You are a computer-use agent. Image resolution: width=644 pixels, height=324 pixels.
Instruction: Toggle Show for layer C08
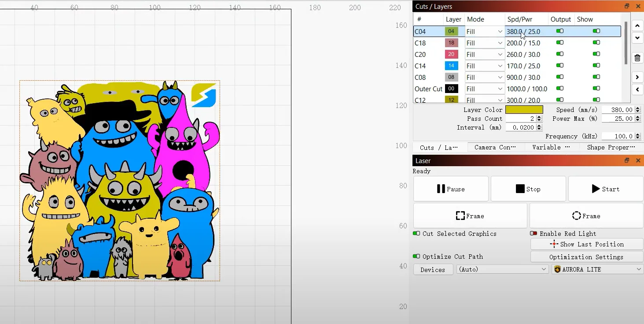[596, 77]
